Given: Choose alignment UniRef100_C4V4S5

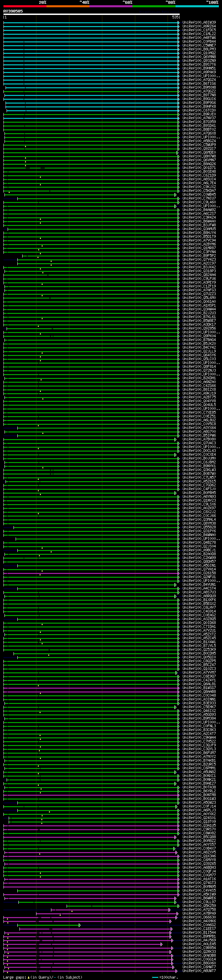Looking at the screenshot, I should 199,890.
